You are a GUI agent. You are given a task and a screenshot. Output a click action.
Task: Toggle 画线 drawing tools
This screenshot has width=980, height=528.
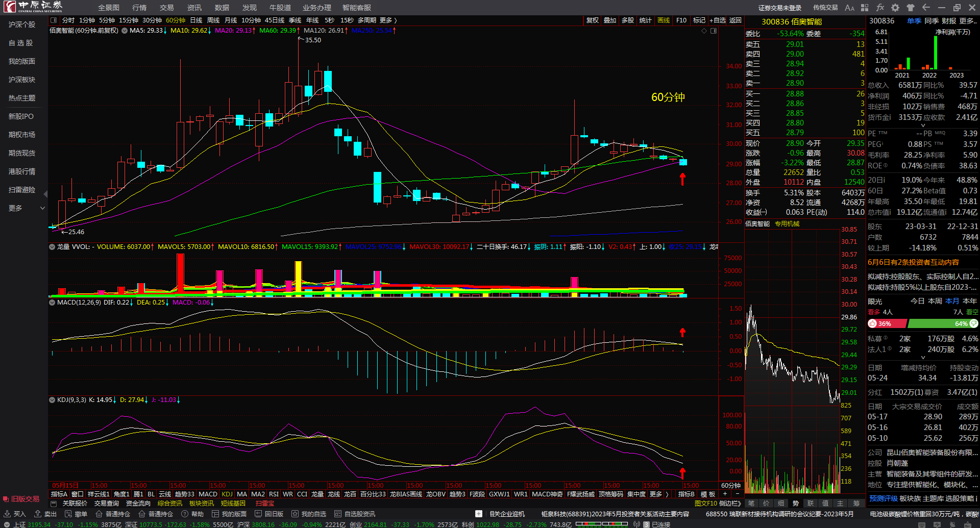(x=664, y=20)
